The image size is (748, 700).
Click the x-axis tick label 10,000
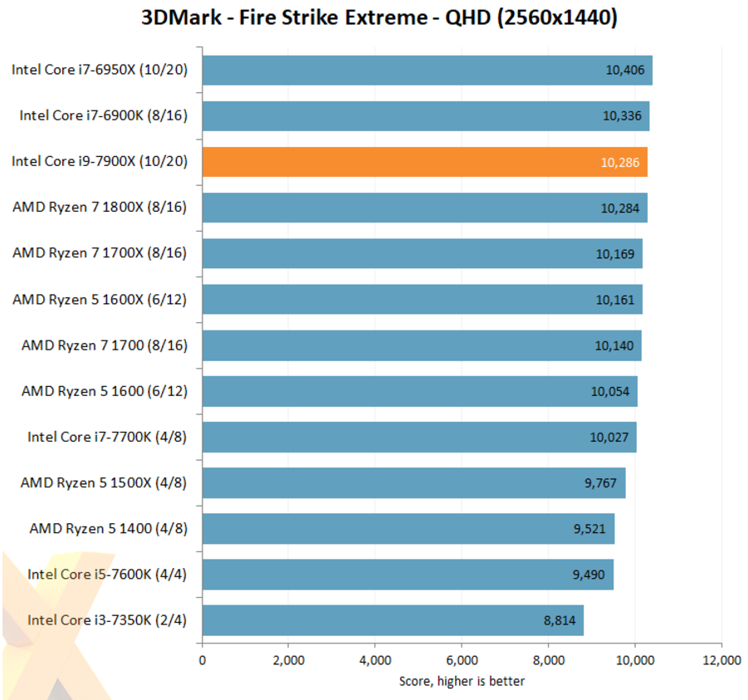635,660
